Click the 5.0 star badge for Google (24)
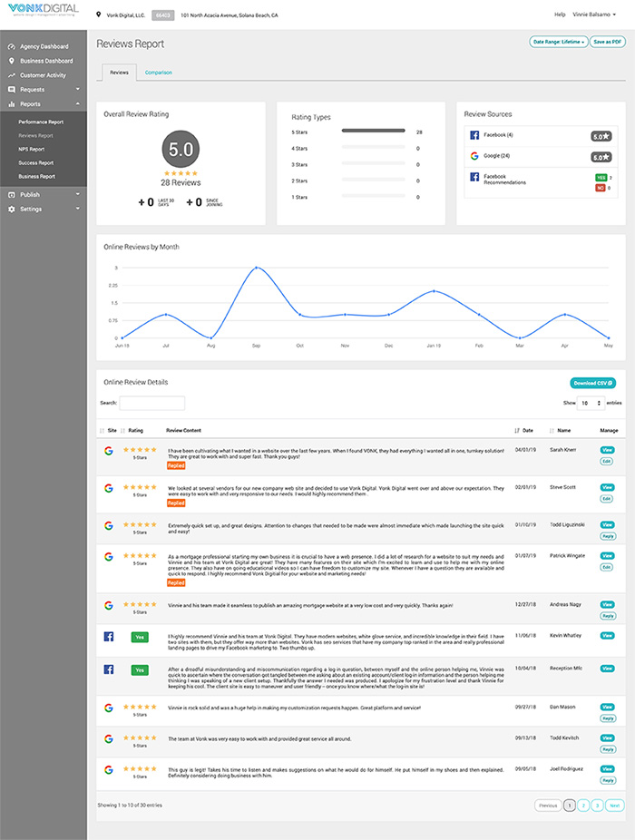This screenshot has height=840, width=635. point(601,158)
